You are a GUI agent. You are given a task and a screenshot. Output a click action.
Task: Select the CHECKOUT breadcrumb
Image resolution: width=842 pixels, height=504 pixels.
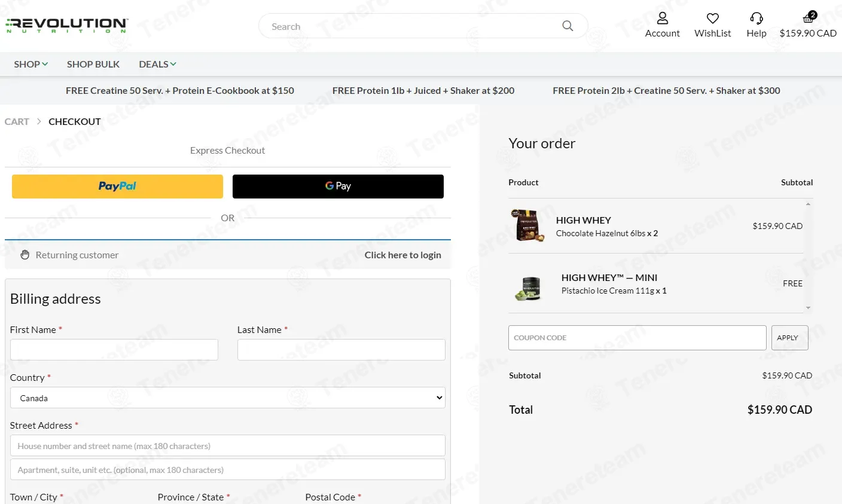pos(75,121)
